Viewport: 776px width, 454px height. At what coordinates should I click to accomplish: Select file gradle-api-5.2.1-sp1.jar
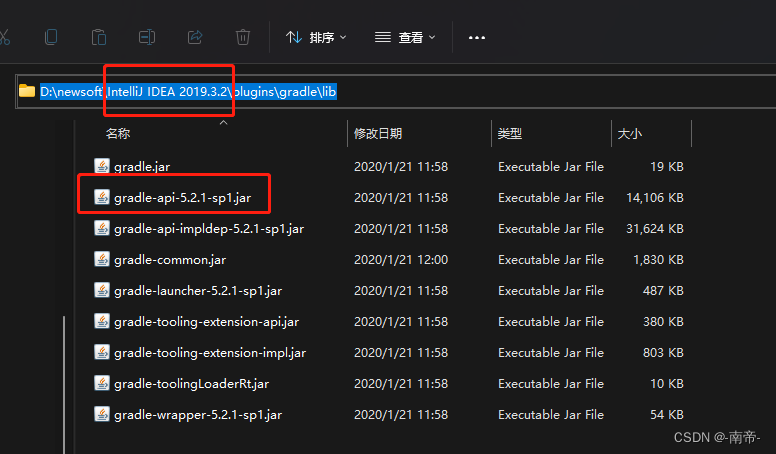click(x=182, y=198)
